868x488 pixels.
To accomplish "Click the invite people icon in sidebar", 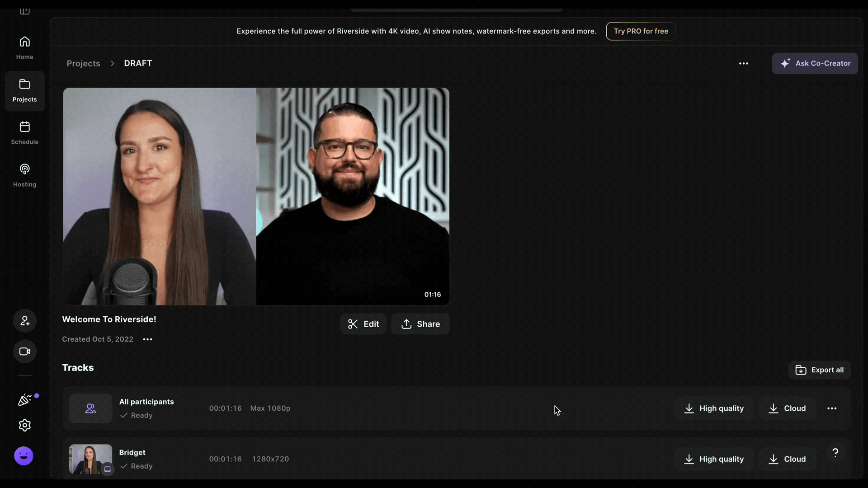I will point(24,321).
